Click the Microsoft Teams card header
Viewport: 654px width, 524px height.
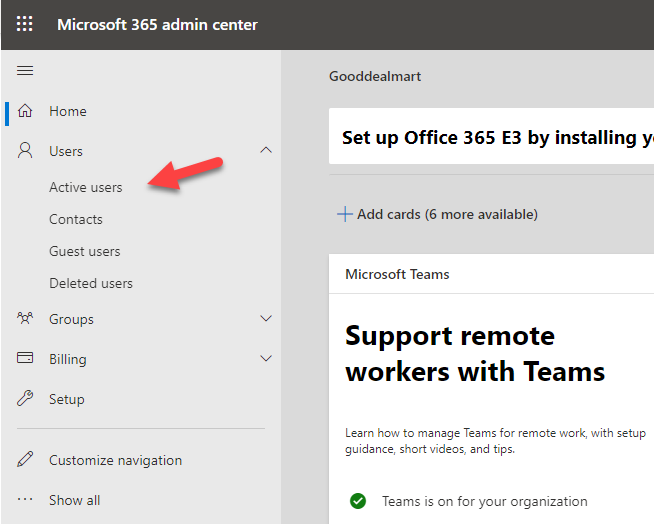(x=491, y=274)
